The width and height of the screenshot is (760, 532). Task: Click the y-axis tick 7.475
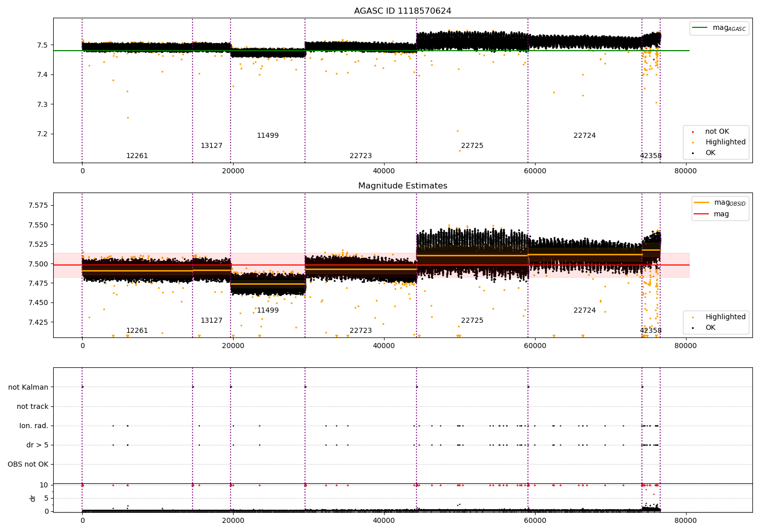click(39, 283)
